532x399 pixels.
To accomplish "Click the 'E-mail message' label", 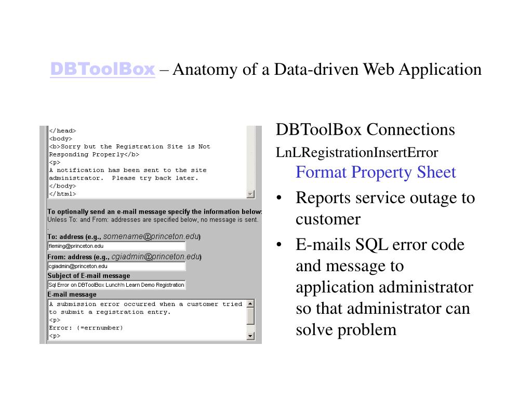I will click(72, 295).
